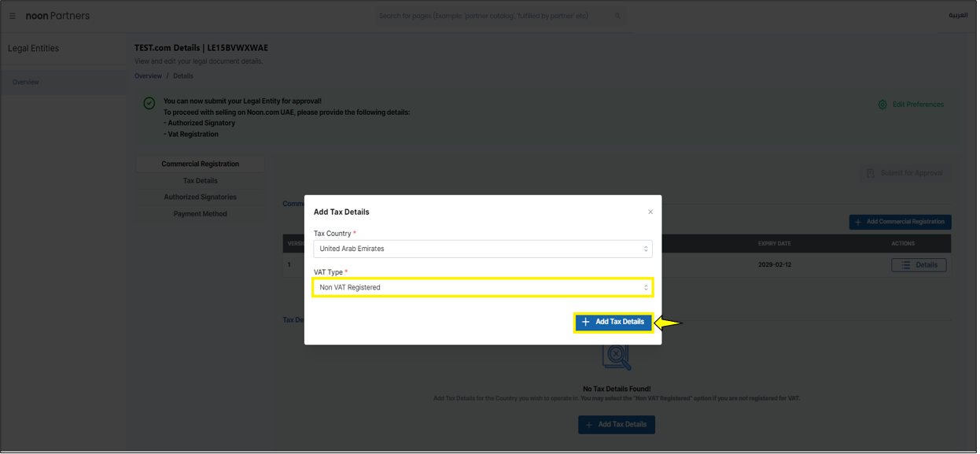Expand the Tax Country dropdown

[482, 249]
